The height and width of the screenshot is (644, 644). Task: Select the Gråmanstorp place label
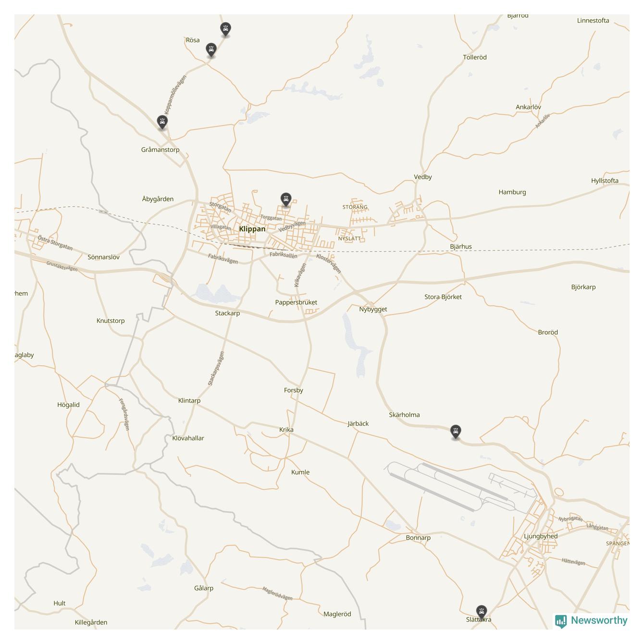(x=160, y=149)
